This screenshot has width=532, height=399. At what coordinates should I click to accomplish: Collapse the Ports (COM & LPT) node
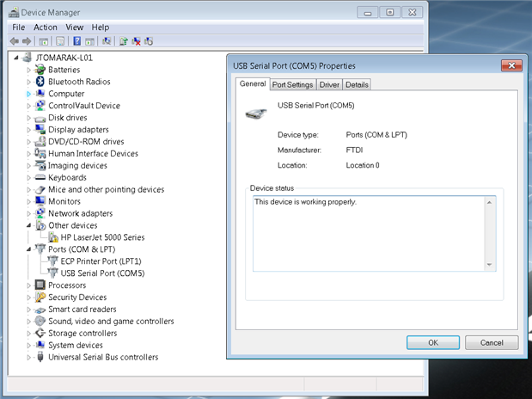click(29, 249)
